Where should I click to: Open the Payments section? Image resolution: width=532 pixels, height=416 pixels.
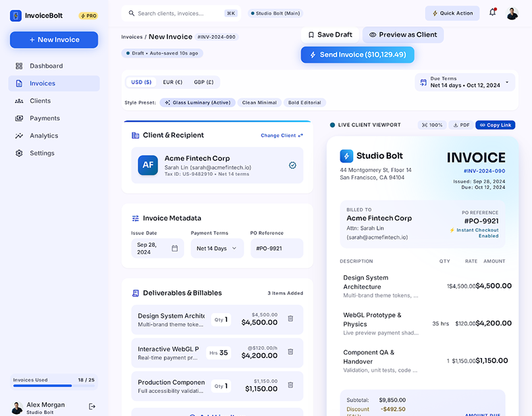[x=54, y=118]
